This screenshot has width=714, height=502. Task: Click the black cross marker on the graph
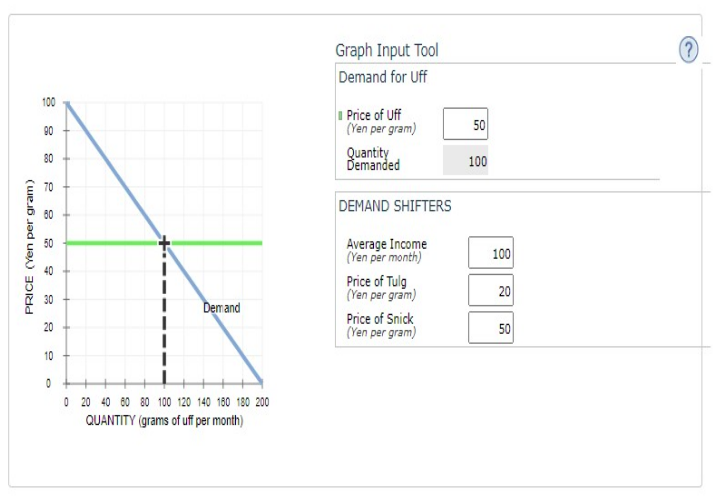click(x=164, y=242)
